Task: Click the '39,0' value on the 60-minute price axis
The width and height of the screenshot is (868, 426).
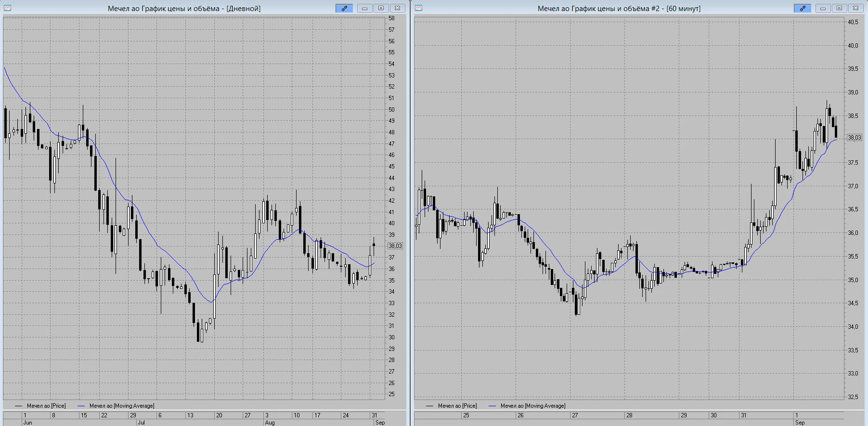Action: 853,92
